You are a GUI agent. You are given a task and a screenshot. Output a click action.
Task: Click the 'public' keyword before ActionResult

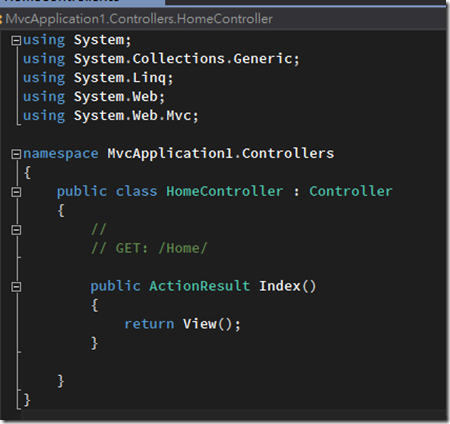click(115, 286)
